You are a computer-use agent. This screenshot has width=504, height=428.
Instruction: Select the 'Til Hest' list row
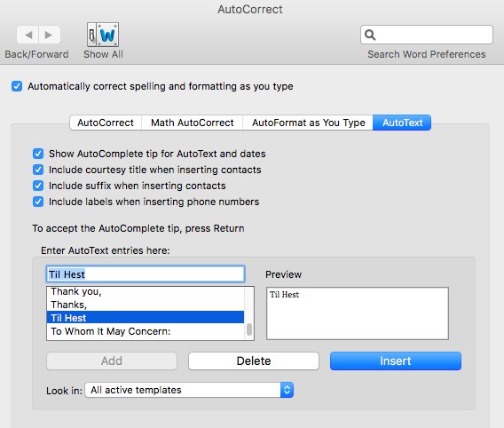point(146,318)
